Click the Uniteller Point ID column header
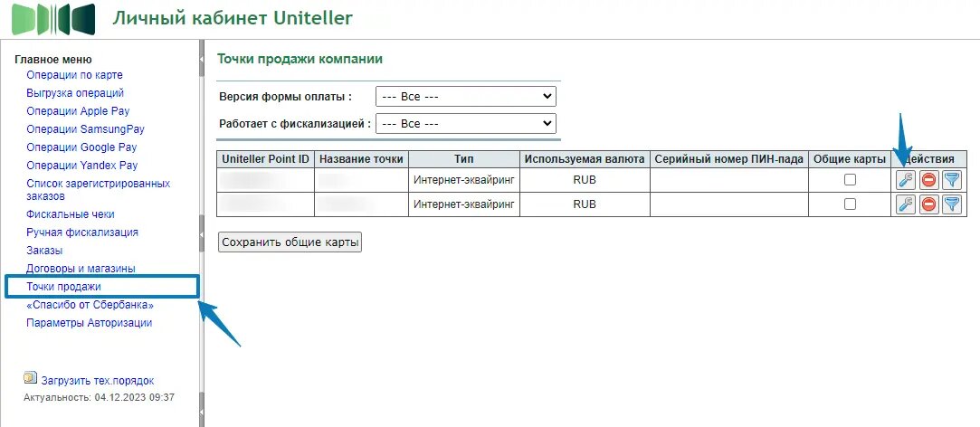Screen dimensions: 980x427 tap(266, 159)
